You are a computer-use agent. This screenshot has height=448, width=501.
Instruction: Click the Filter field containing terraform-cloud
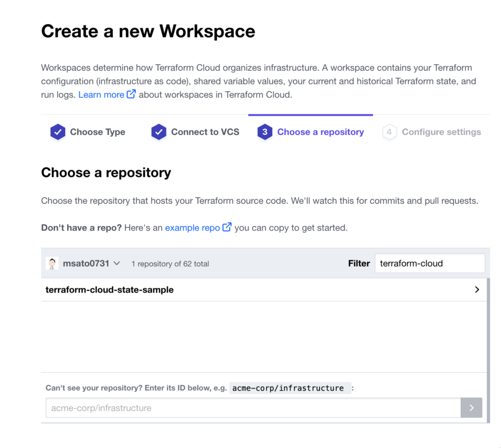click(x=430, y=263)
